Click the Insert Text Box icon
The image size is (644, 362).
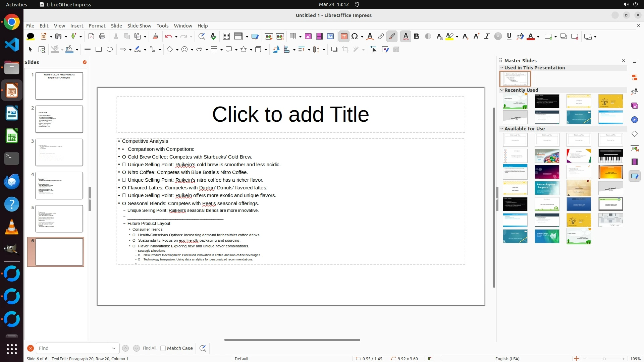click(x=344, y=37)
